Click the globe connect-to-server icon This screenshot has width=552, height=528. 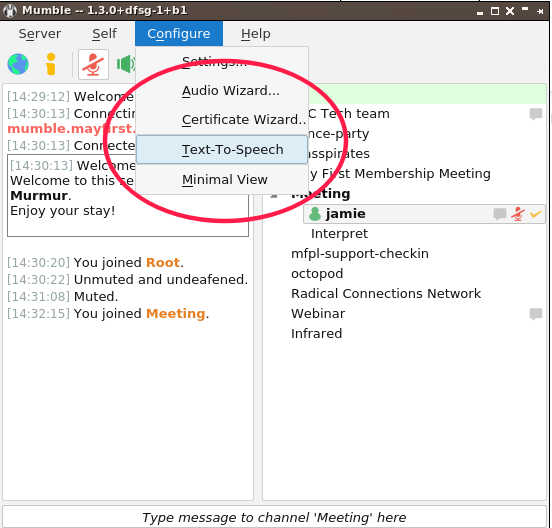18,64
